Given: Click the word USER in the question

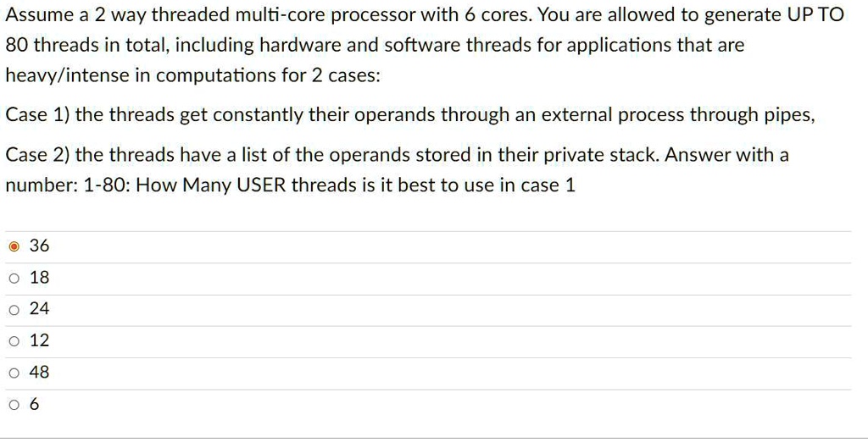Looking at the screenshot, I should click(x=261, y=185).
